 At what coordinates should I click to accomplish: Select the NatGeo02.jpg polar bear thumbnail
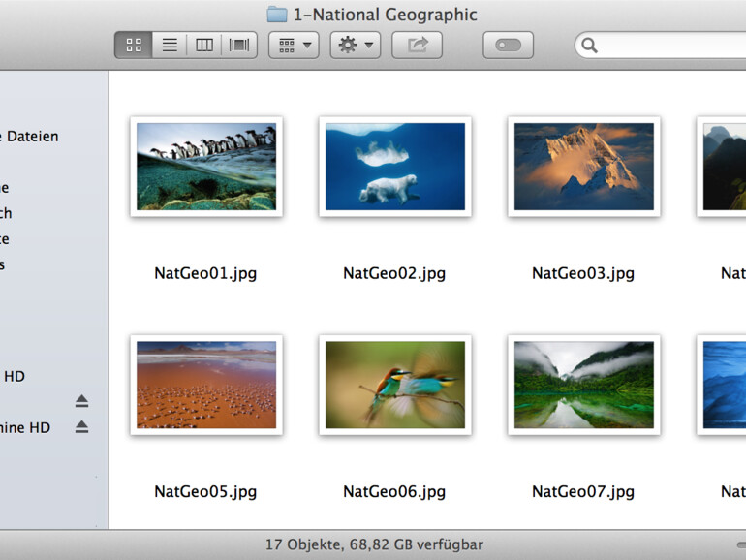[395, 167]
